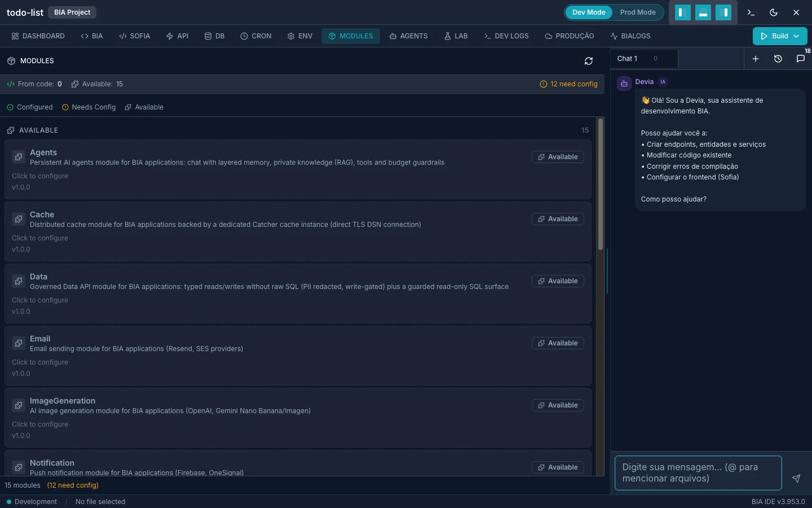This screenshot has width=812, height=508.
Task: Filter modules by Needs Config
Action: [x=89, y=107]
